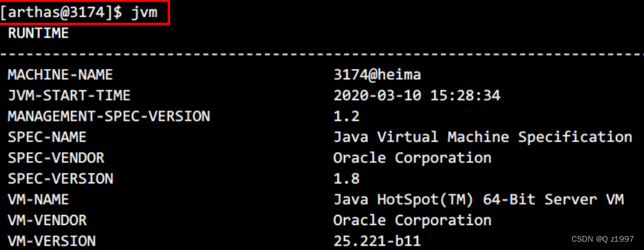This screenshot has width=644, height=250.
Task: Click the VM-NAME label
Action: 38,199
